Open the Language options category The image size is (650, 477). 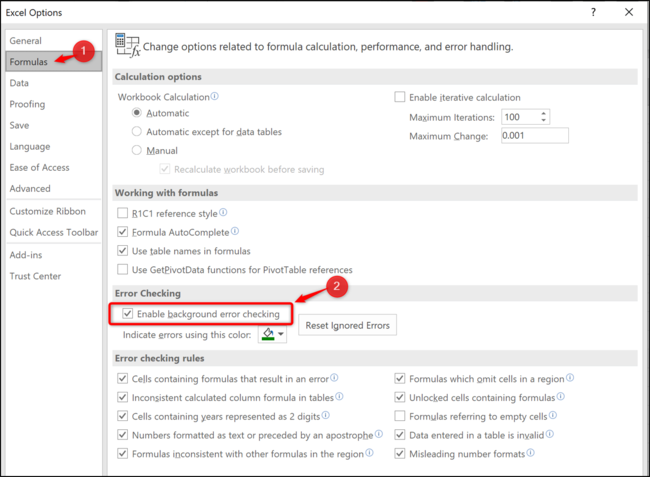tap(53, 146)
